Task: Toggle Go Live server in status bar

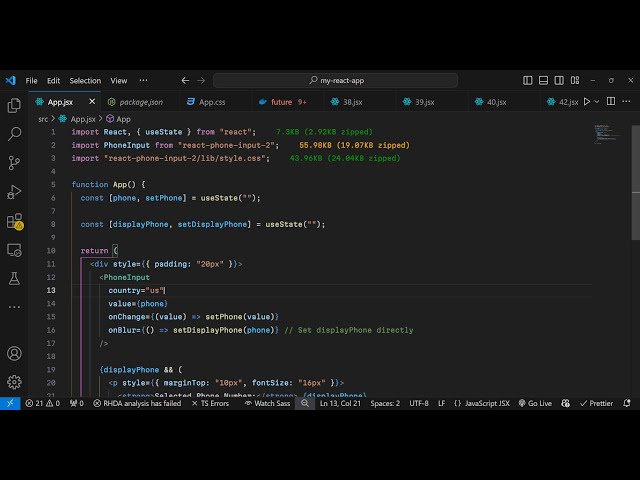Action: tap(535, 403)
